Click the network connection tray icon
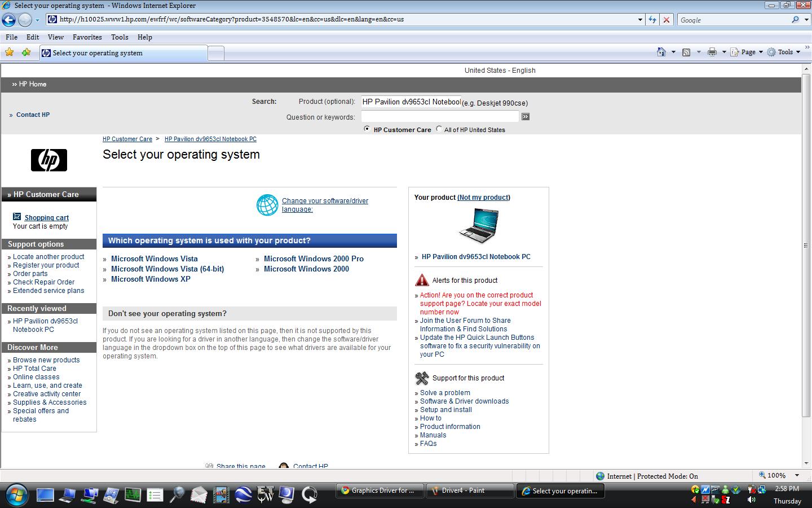This screenshot has height=508, width=812. [761, 489]
